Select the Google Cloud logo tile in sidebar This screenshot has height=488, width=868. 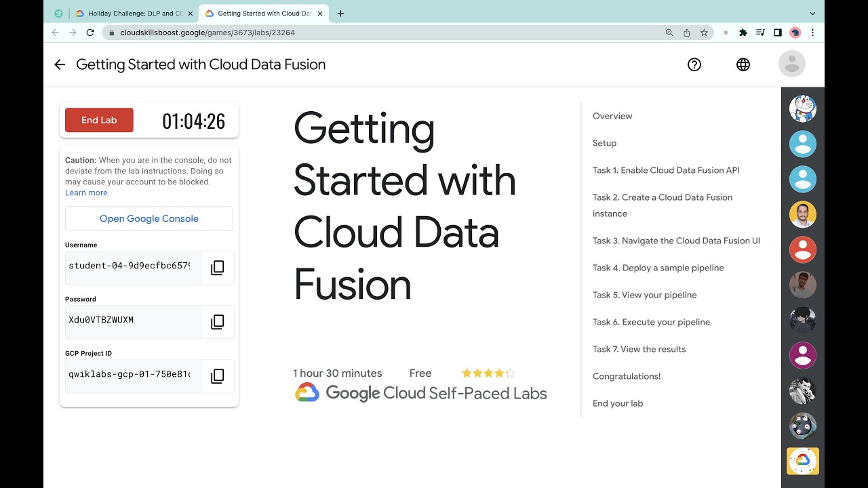pos(803,461)
